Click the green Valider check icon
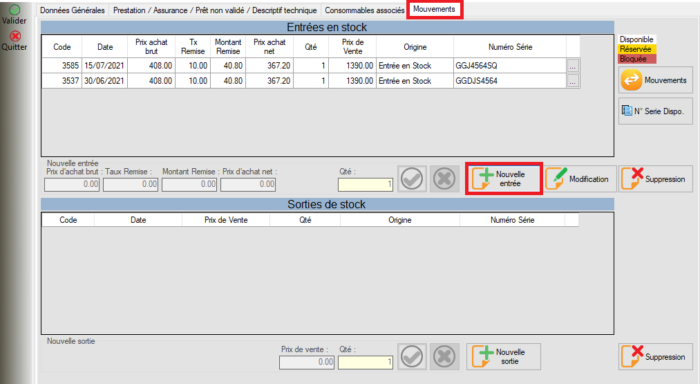700x384 pixels. [14, 9]
